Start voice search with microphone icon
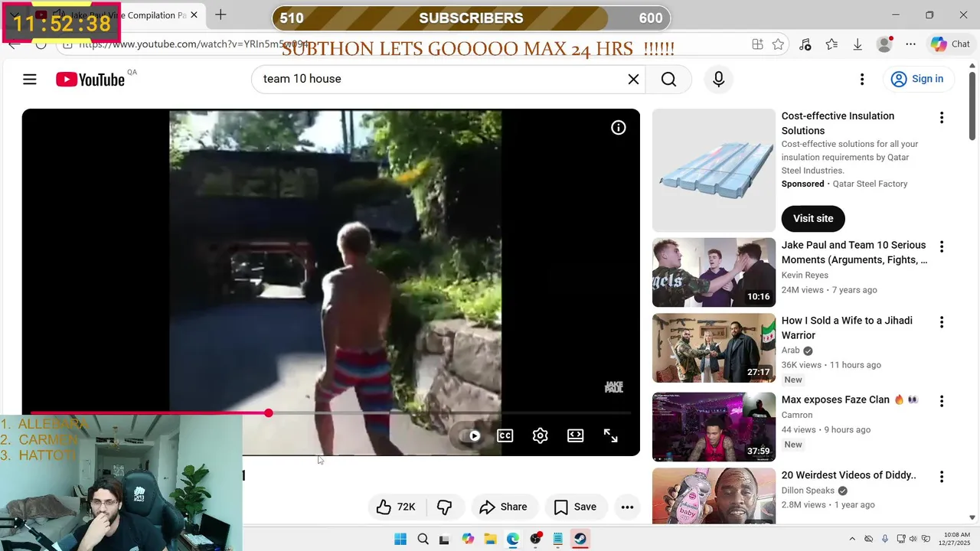Image resolution: width=980 pixels, height=551 pixels. [718, 79]
